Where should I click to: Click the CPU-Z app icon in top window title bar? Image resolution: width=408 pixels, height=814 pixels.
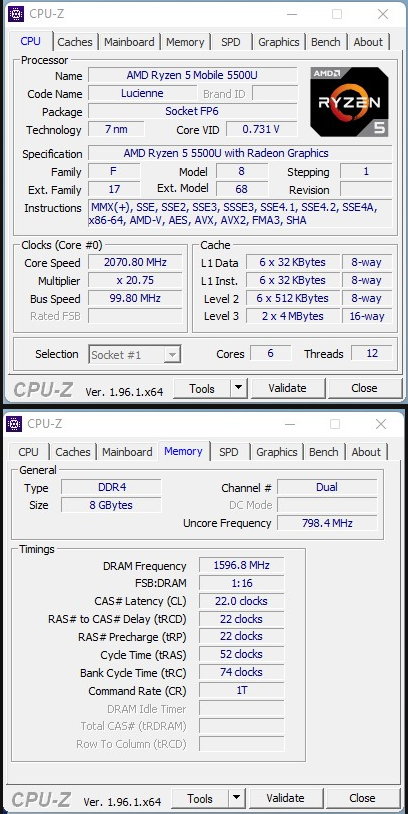coord(16,14)
